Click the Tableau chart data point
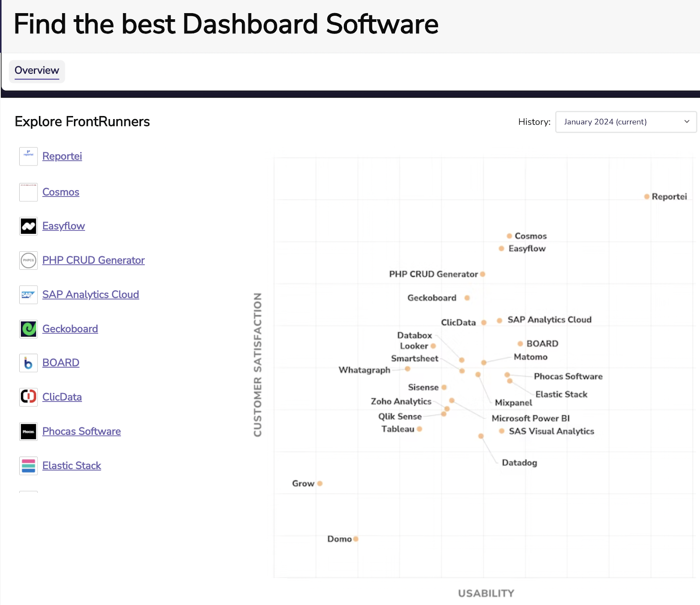This screenshot has width=700, height=605. click(x=420, y=429)
